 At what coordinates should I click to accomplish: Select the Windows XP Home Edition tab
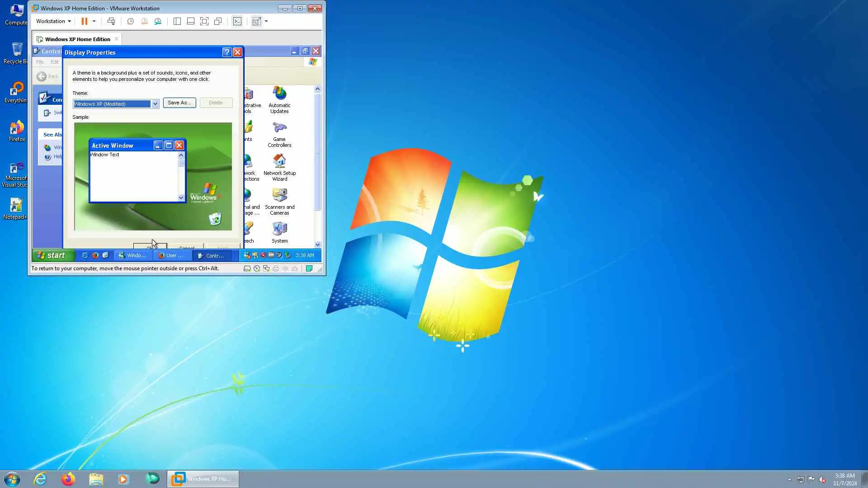(77, 39)
